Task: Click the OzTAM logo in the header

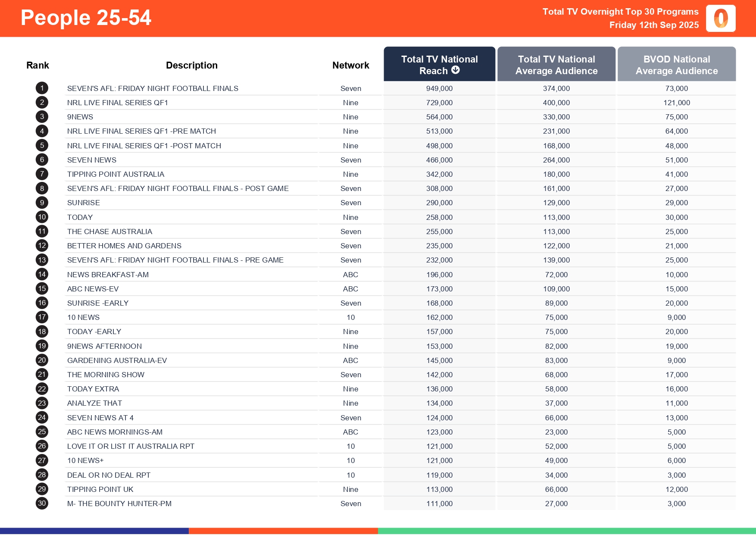Action: pos(720,18)
